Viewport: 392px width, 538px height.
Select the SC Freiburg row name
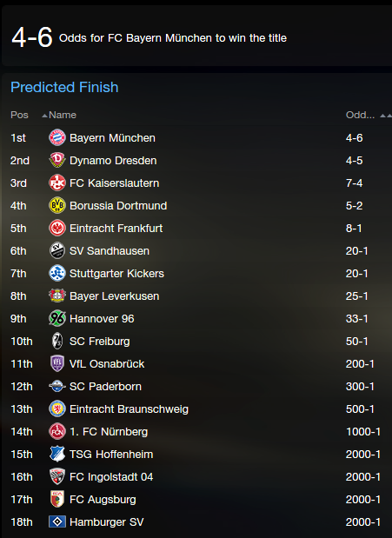pyautogui.click(x=100, y=342)
